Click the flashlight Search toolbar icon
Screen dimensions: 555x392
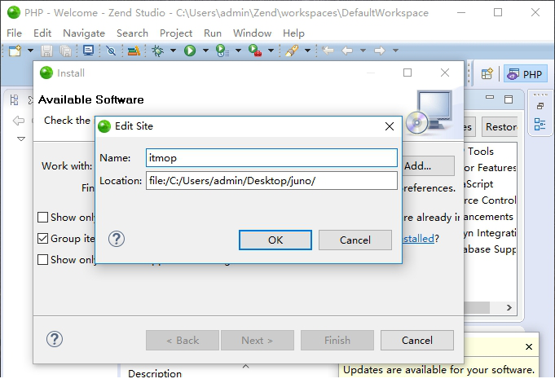[x=292, y=51]
